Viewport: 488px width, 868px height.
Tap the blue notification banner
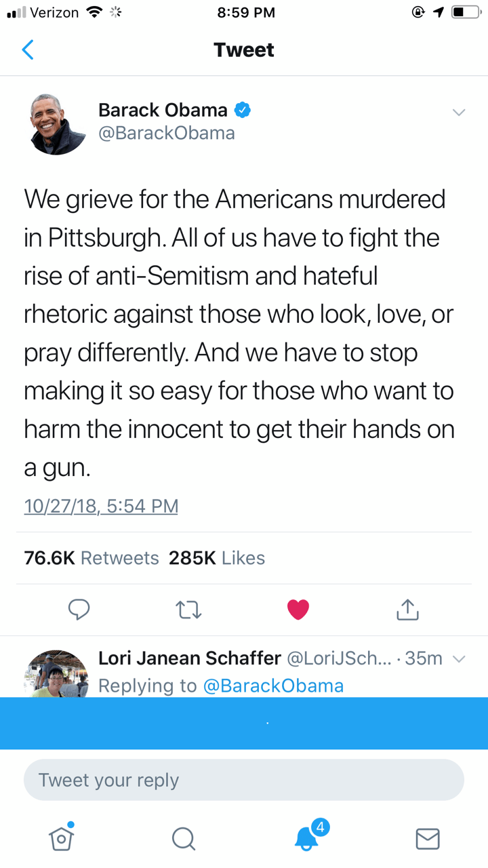coord(244,723)
